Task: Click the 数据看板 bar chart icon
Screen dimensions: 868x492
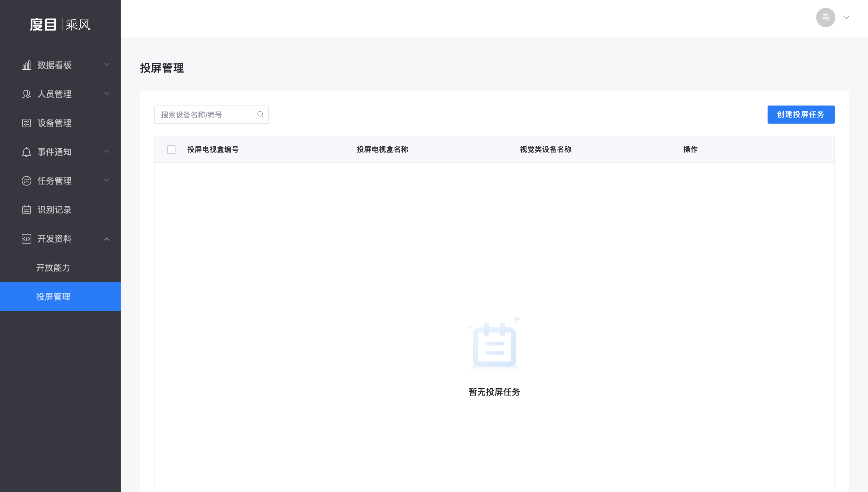Action: pos(26,65)
